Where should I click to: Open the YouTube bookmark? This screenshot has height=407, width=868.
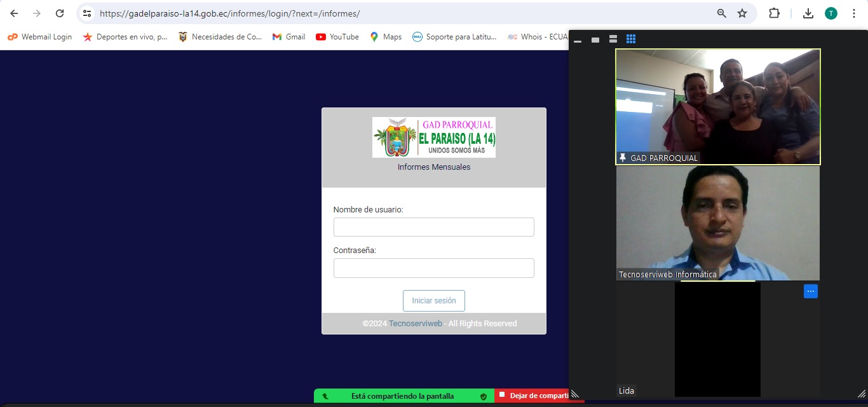[x=337, y=37]
